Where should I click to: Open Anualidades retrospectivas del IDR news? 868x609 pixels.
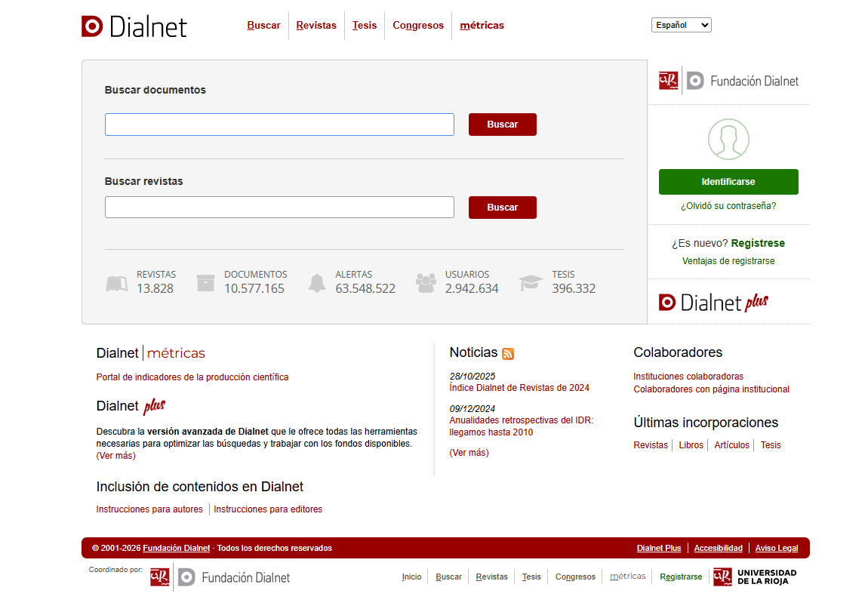(521, 426)
